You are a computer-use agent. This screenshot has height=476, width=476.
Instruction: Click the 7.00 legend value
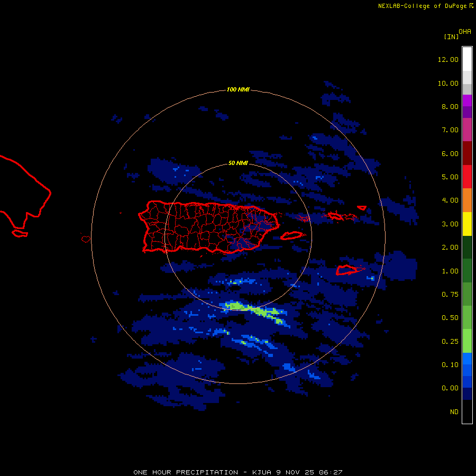point(450,130)
